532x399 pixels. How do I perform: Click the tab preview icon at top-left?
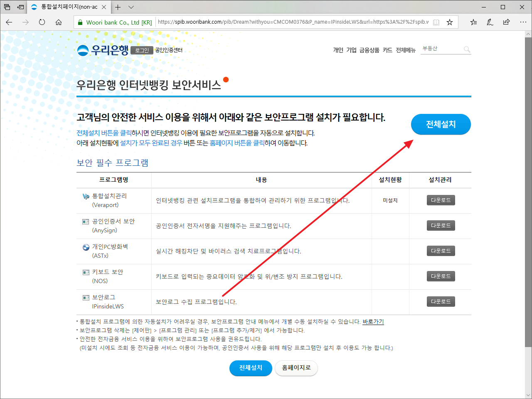(7, 7)
